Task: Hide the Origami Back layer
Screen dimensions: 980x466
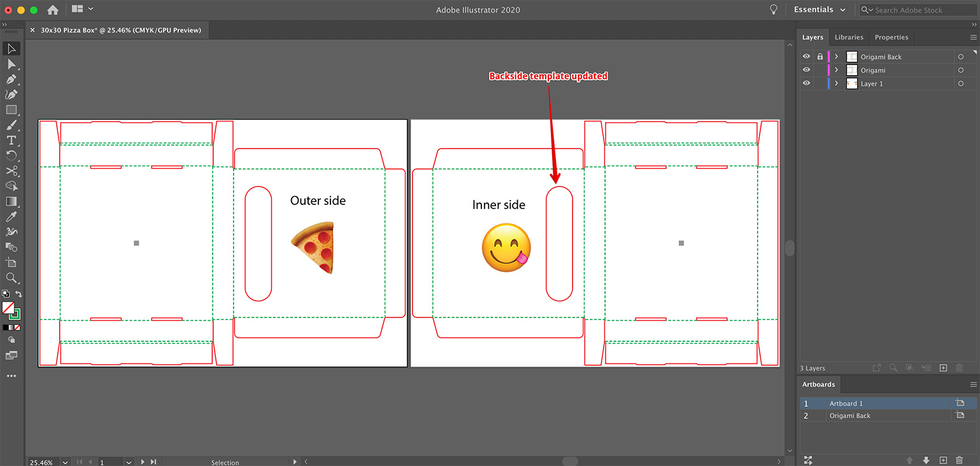Action: pos(807,57)
